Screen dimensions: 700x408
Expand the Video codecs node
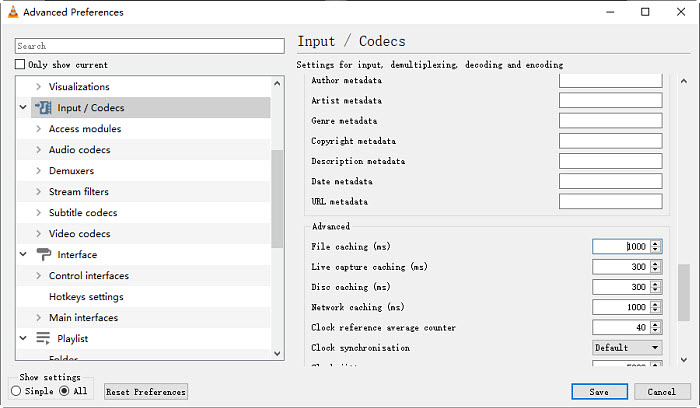pyautogui.click(x=38, y=234)
